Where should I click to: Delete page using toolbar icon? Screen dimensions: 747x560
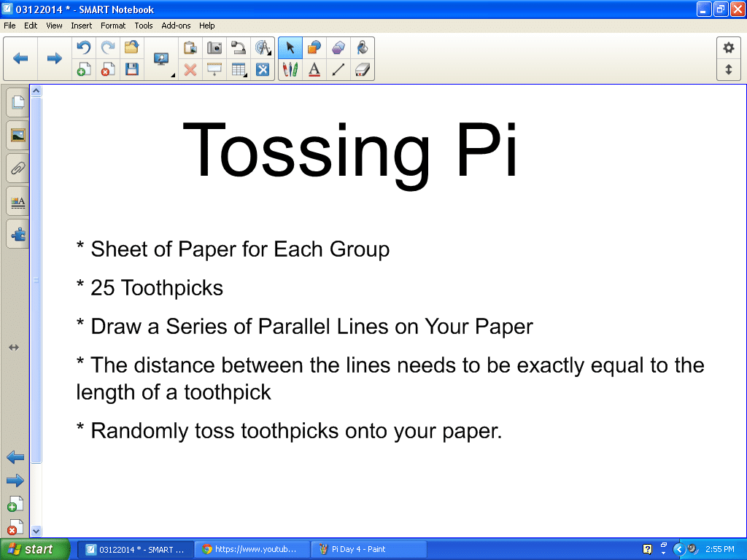108,70
